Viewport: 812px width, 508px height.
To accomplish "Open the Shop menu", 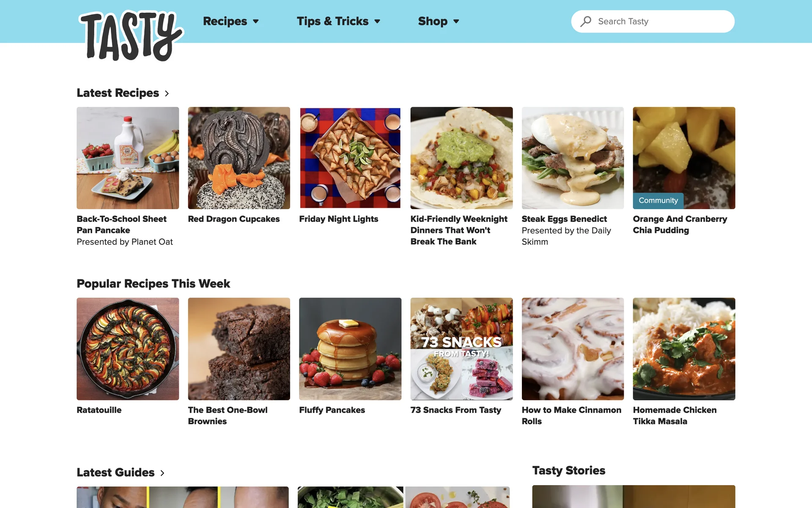I will (x=433, y=21).
